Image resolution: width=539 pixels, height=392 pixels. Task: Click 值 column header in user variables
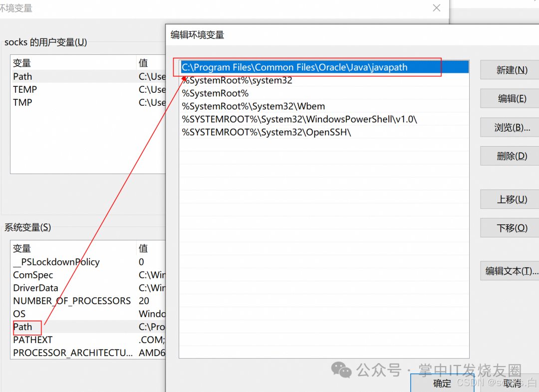(x=151, y=63)
